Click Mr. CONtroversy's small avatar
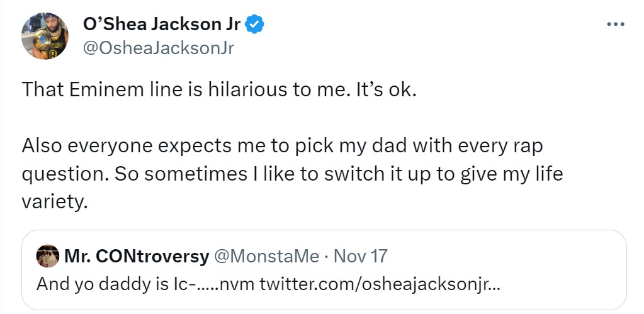Viewport: 644px width, 314px height. pos(48,256)
